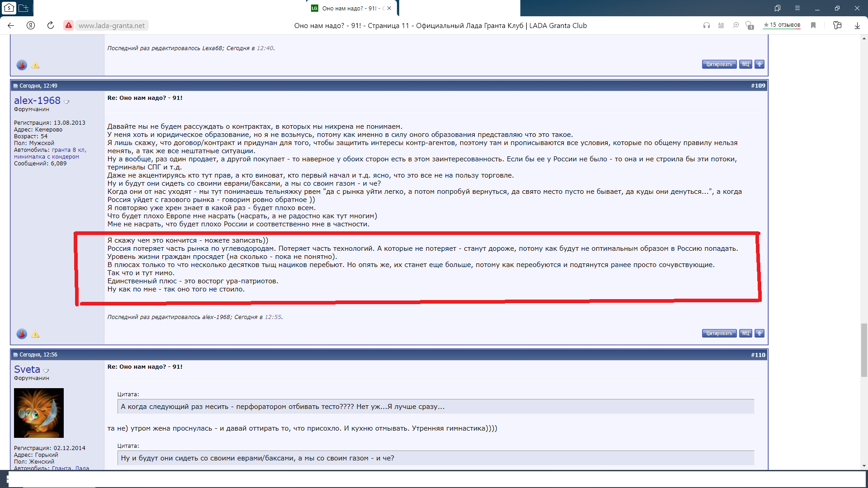Open the '15 отзывов' site reviews link

782,25
